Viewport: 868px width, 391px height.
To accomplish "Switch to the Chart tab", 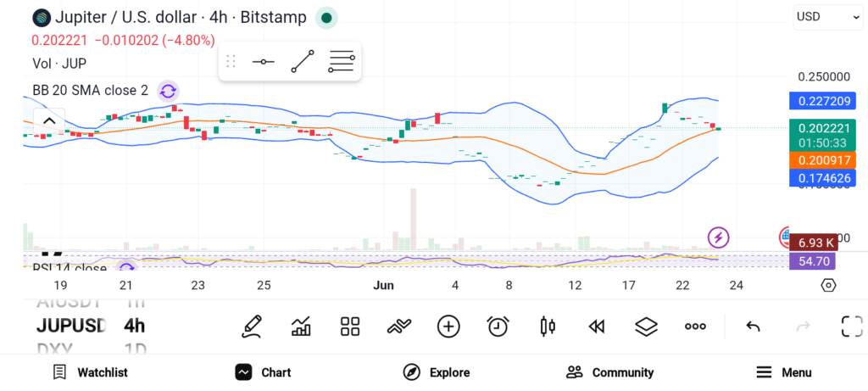I will [x=263, y=372].
